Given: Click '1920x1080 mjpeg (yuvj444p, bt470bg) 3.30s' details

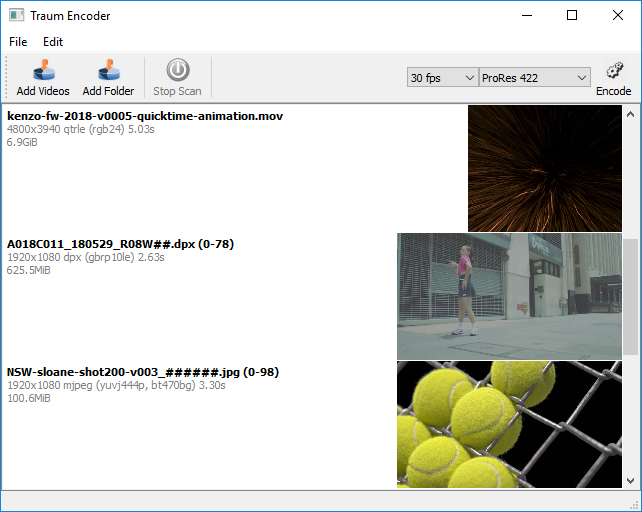Looking at the screenshot, I should click(116, 385).
